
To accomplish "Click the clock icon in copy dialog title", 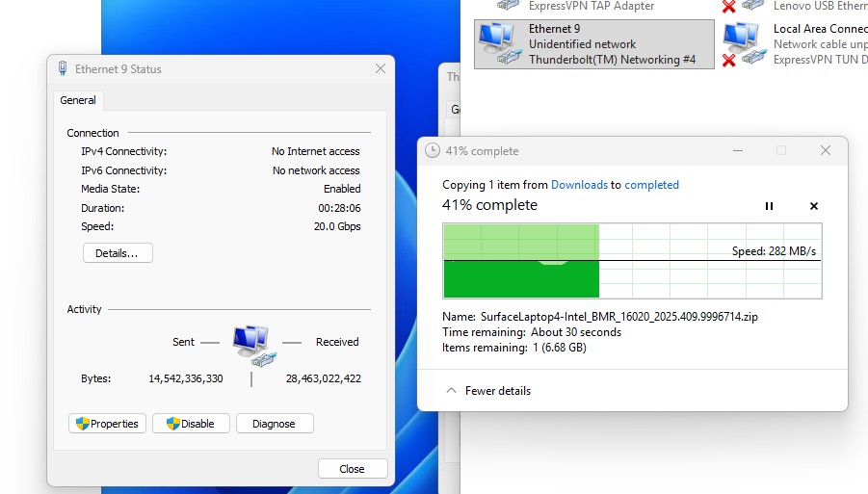I will pyautogui.click(x=433, y=151).
